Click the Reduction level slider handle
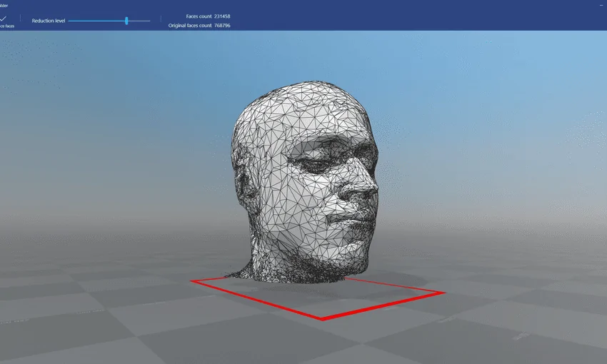The height and width of the screenshot is (364, 607). tap(126, 21)
